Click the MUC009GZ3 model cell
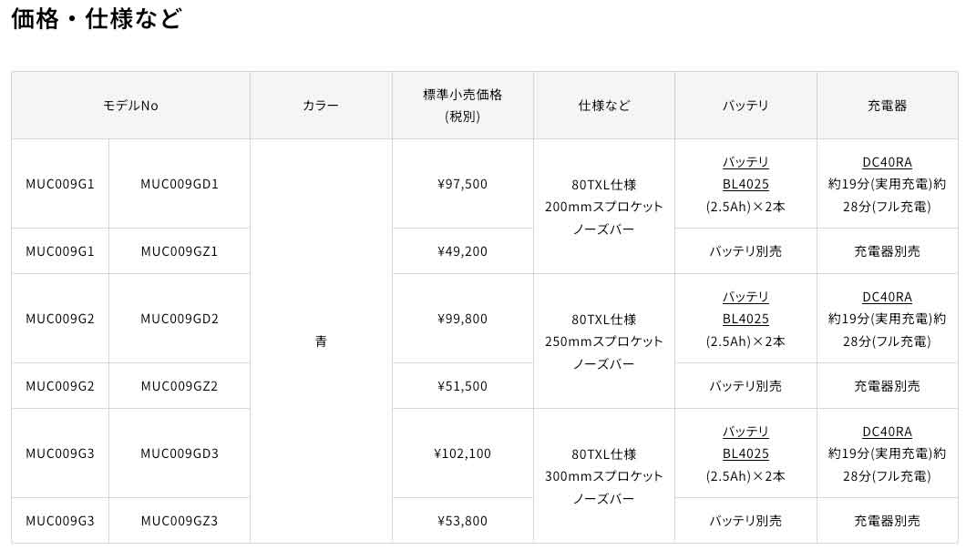 click(180, 521)
